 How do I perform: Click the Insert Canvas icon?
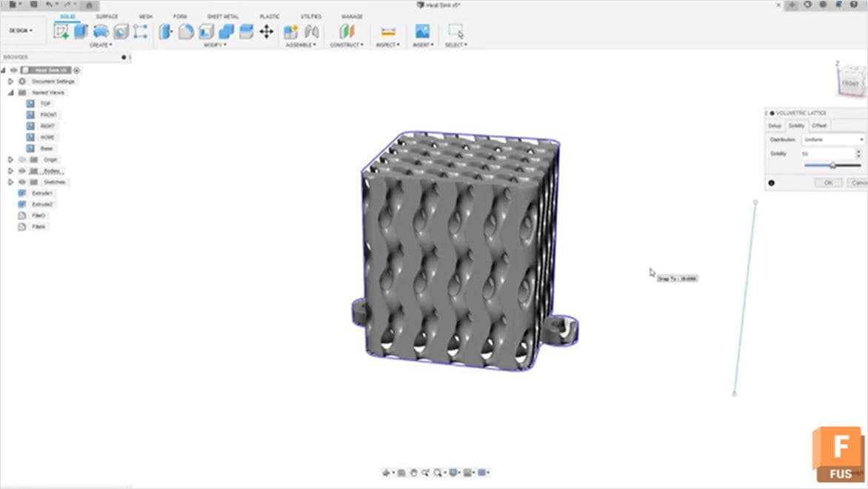(x=422, y=31)
